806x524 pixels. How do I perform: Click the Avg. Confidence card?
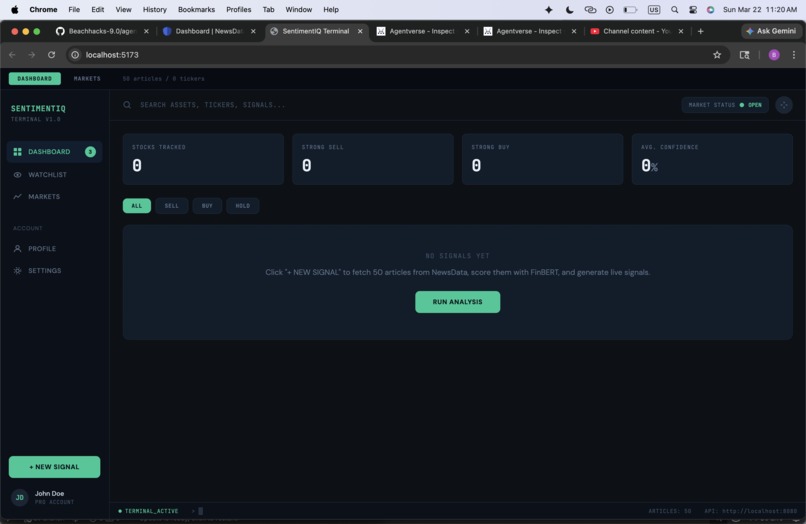click(x=712, y=159)
